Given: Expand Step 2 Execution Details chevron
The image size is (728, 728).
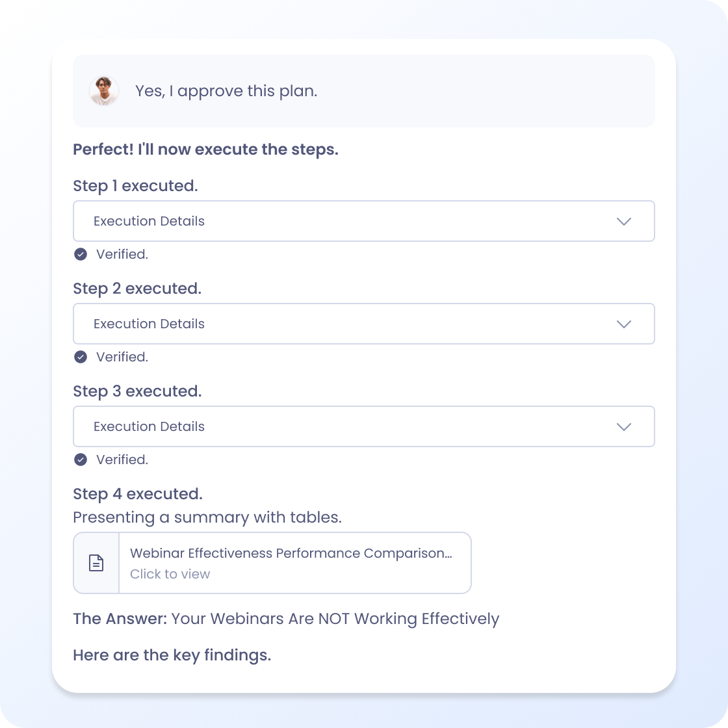Looking at the screenshot, I should point(624,324).
